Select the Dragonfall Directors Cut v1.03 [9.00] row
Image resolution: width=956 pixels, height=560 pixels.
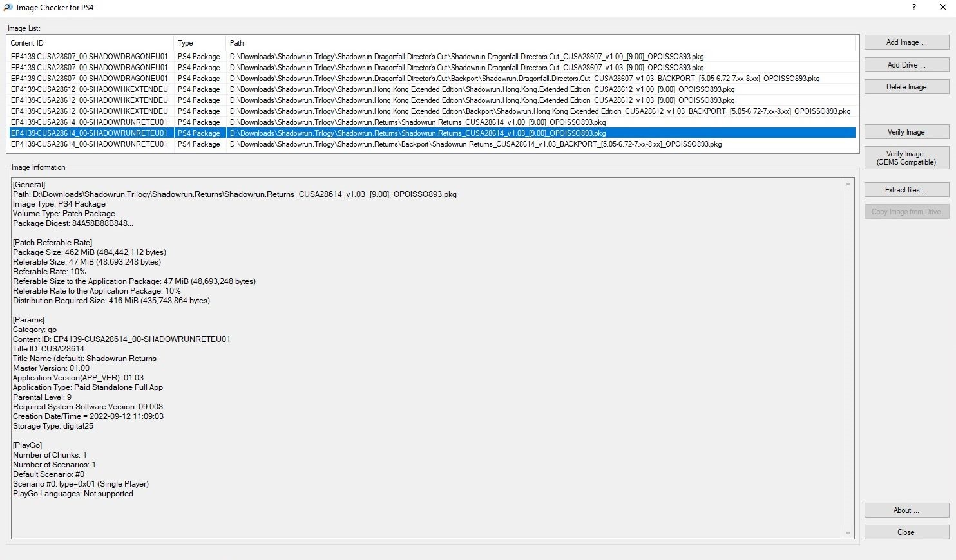(432, 68)
